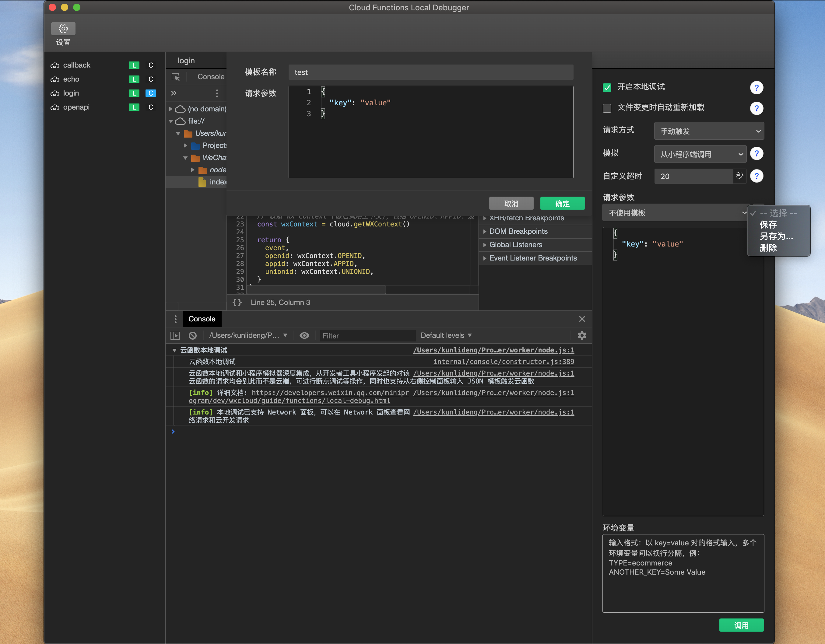Click the blue C badge for login
The image size is (825, 644).
pyautogui.click(x=150, y=93)
